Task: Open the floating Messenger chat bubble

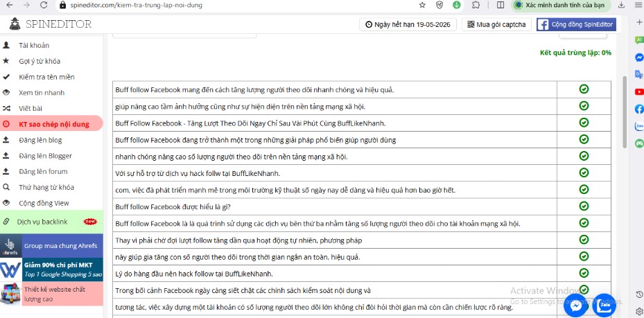Action: [x=575, y=306]
